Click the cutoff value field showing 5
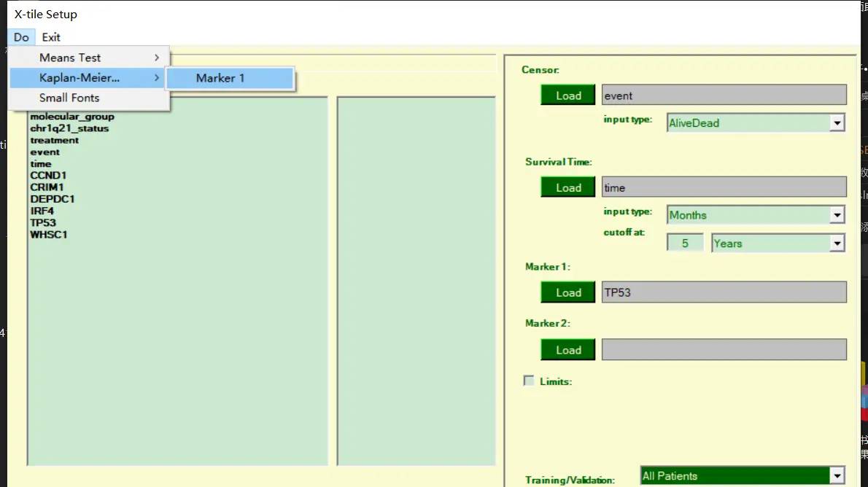The height and width of the screenshot is (487, 868). [x=685, y=243]
